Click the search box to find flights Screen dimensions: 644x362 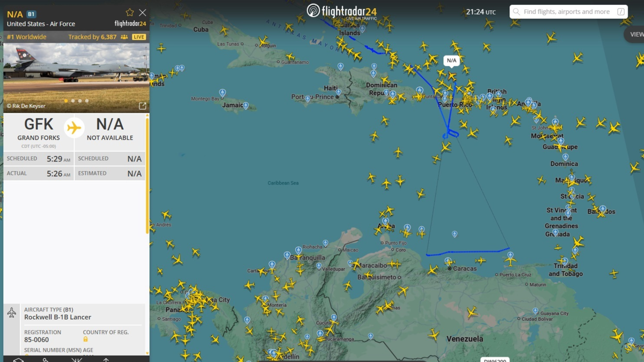tap(566, 12)
